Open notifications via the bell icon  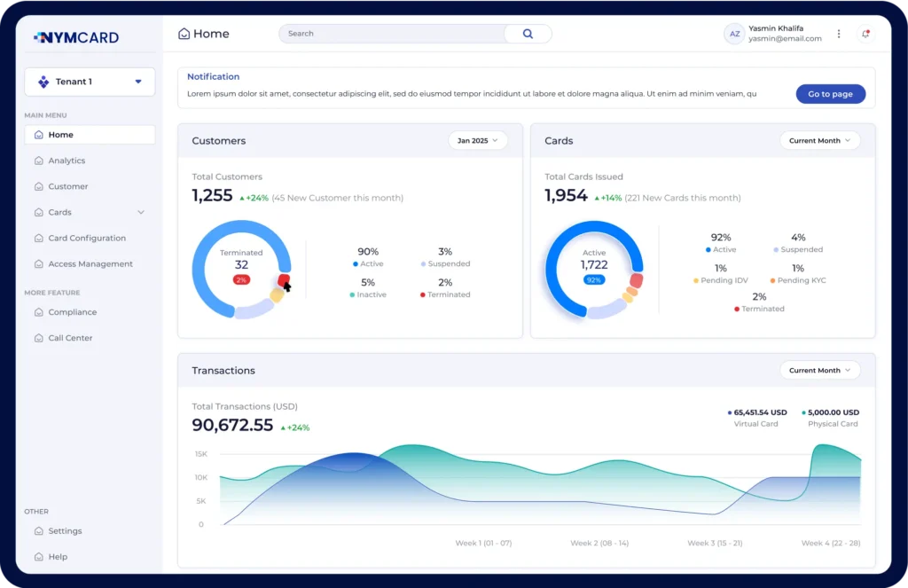click(865, 34)
